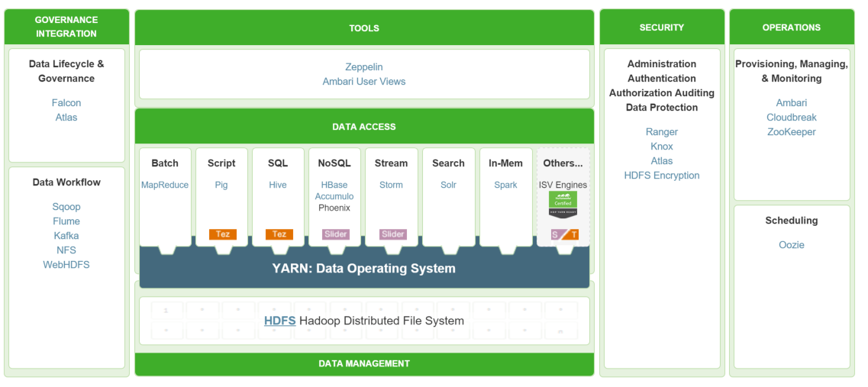Select the Search column heading
Image resolution: width=868 pixels, height=387 pixels.
click(448, 163)
